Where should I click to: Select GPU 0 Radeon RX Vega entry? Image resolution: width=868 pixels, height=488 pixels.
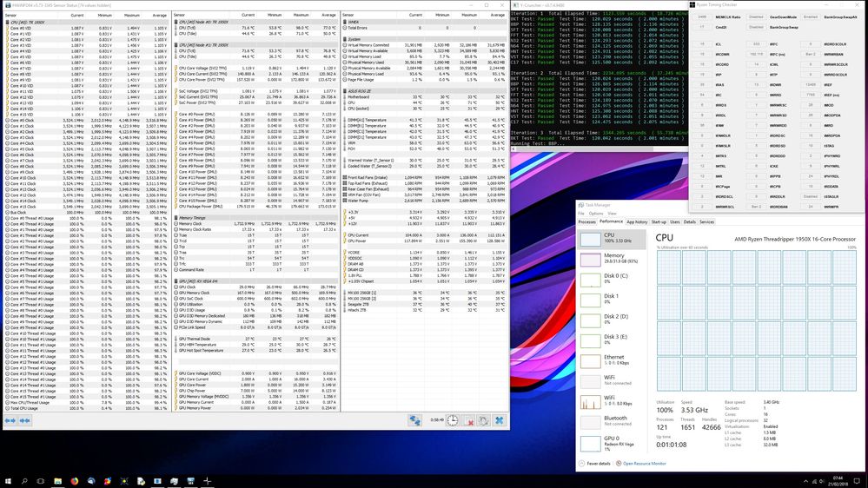point(612,443)
